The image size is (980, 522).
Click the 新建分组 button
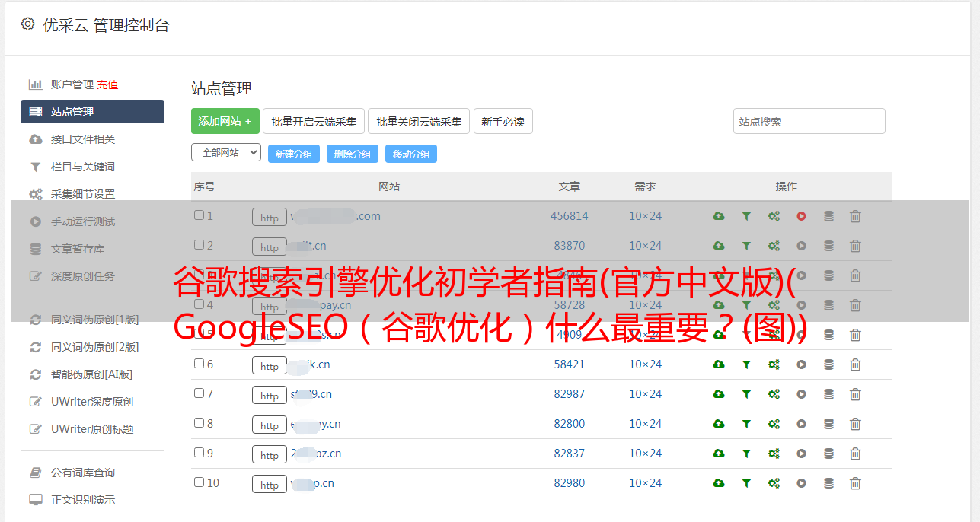[294, 154]
